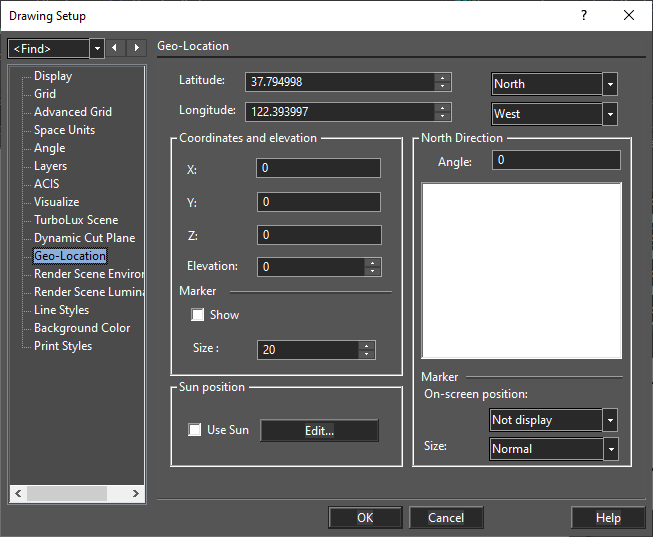Confirm settings with the OK button
Viewport: 653px width, 537px height.
tap(365, 517)
